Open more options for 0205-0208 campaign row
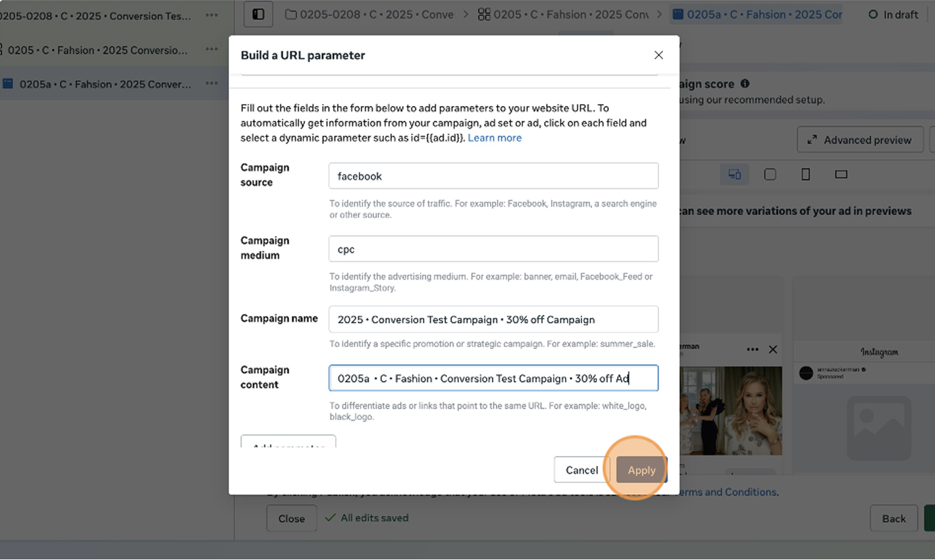The image size is (935, 560). [211, 15]
